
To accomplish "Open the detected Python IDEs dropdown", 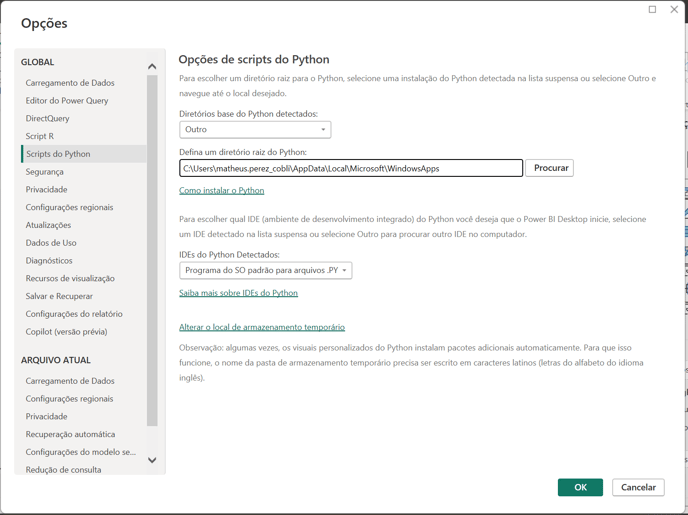I will click(265, 271).
